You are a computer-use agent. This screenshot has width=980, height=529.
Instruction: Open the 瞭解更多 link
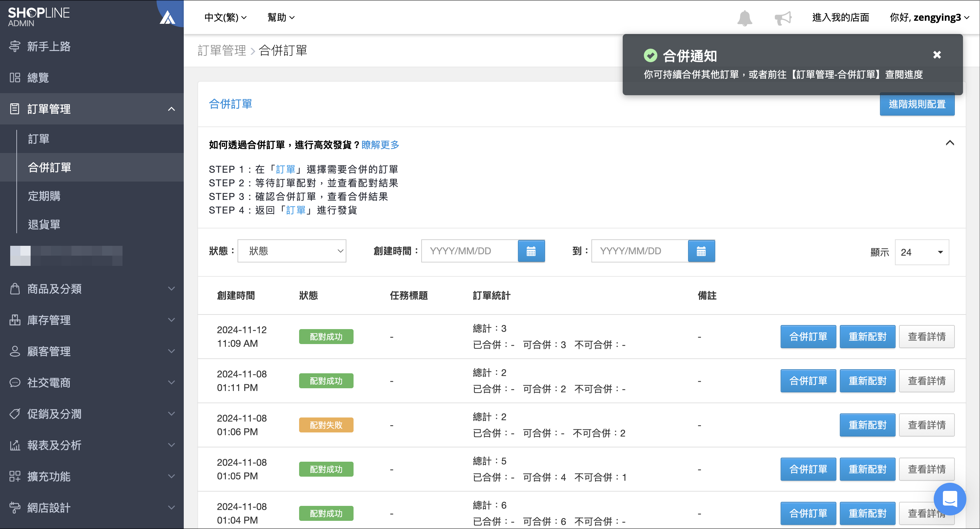click(x=380, y=145)
